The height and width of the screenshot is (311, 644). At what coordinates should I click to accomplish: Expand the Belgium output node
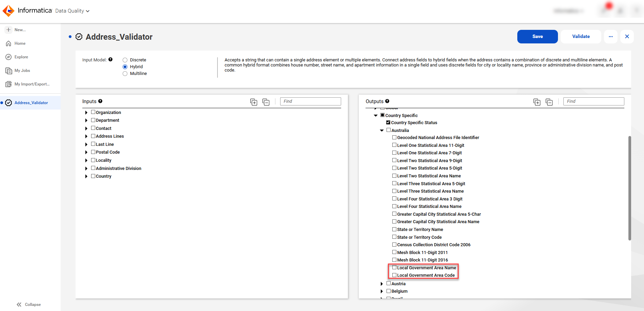pos(382,291)
